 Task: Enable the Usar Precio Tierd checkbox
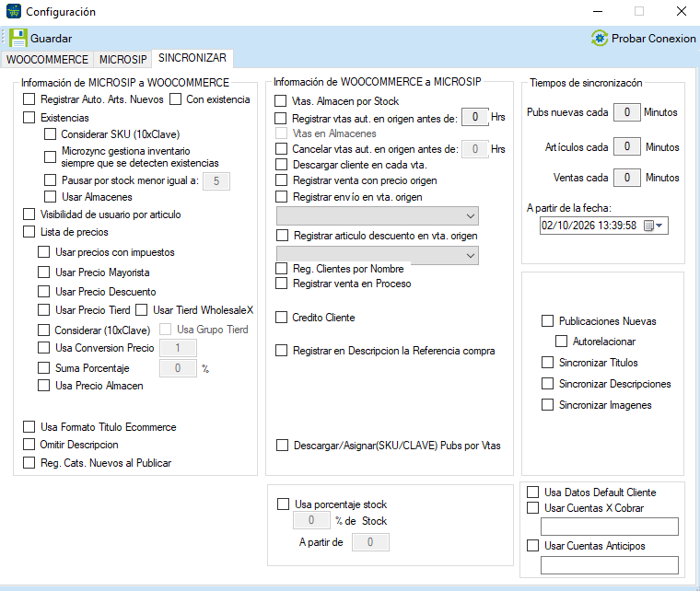tap(44, 310)
